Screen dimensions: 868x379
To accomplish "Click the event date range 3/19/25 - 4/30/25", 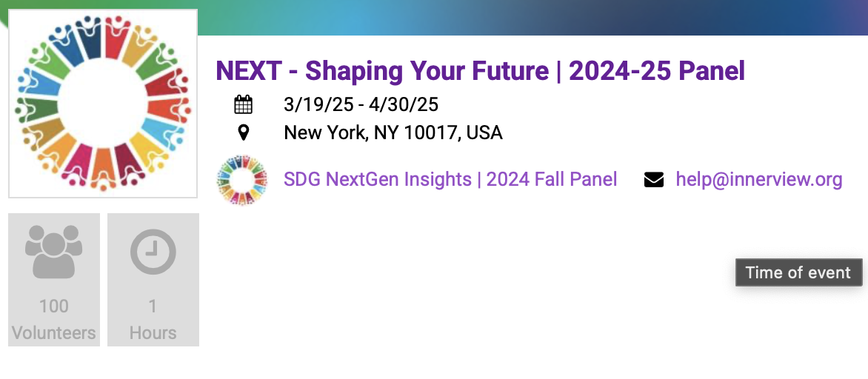I will coord(361,104).
